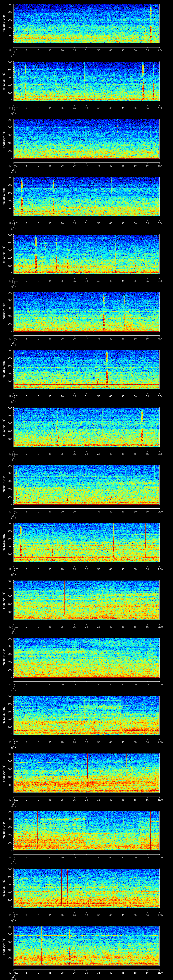Select the spectrogram panel starting at 19:16:00
The width and height of the screenshot is (173, 980).
click(87, 888)
